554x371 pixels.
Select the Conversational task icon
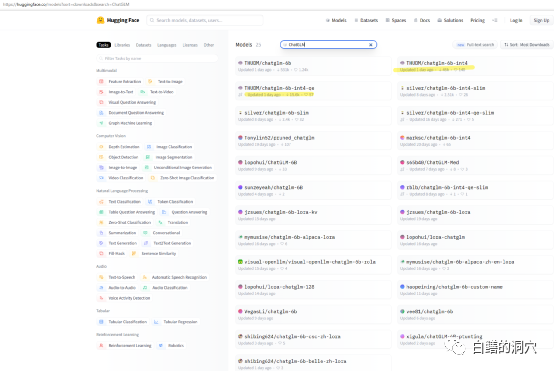pos(145,233)
